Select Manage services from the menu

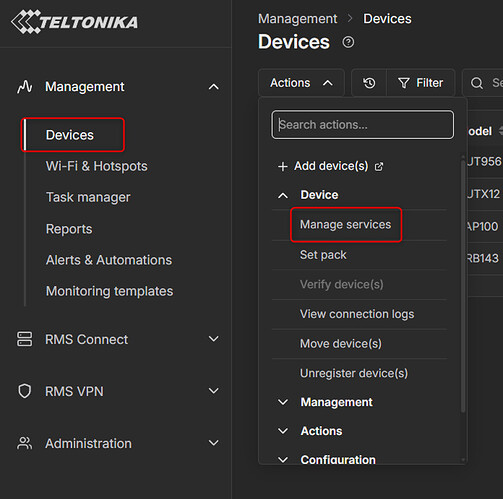[346, 225]
